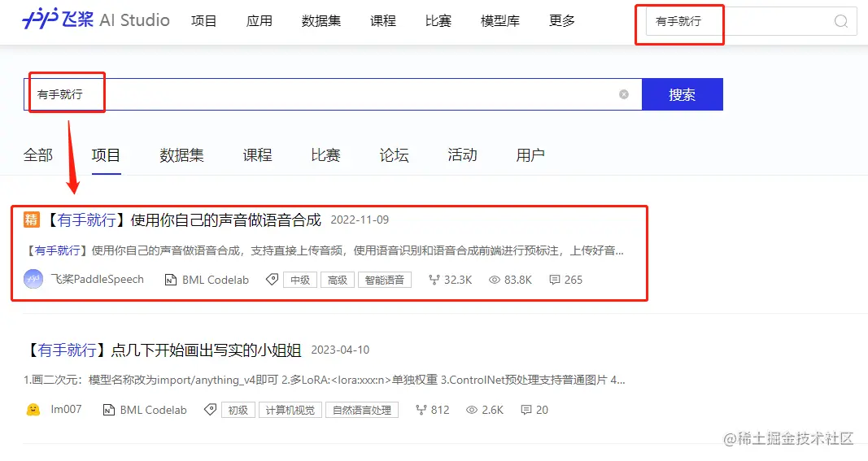Click the comment icon beside 265
Viewport: 868px width, 461px height.
(554, 280)
